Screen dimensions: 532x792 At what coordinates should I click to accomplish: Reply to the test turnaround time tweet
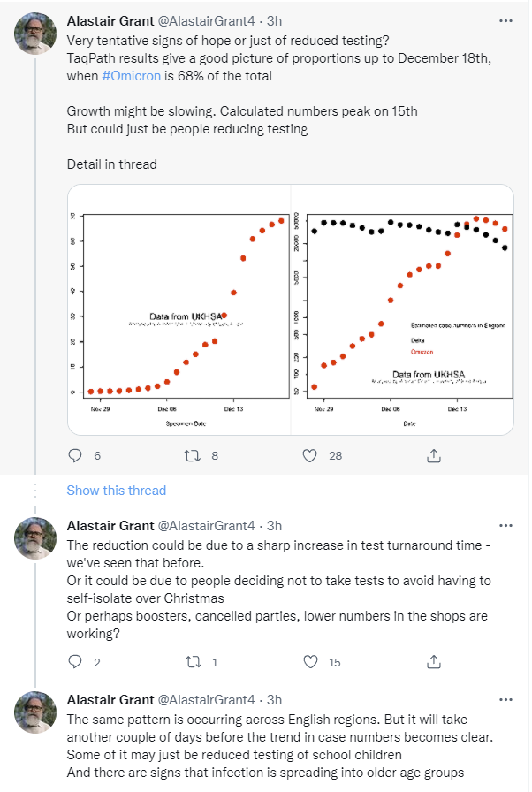point(75,661)
